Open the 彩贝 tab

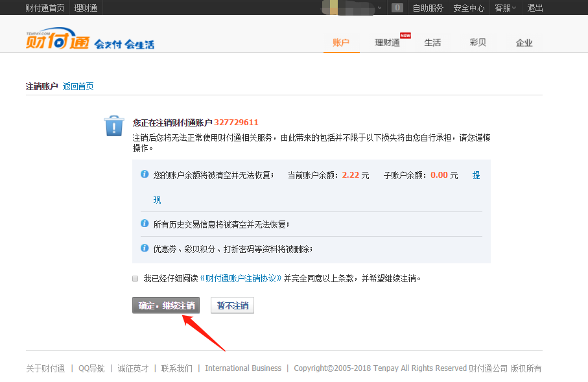point(478,42)
